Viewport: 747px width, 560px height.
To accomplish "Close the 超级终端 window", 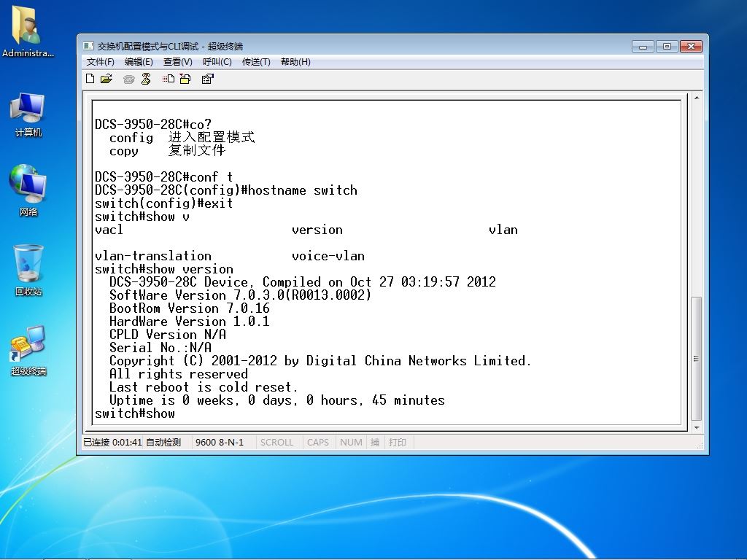I will coord(692,46).
